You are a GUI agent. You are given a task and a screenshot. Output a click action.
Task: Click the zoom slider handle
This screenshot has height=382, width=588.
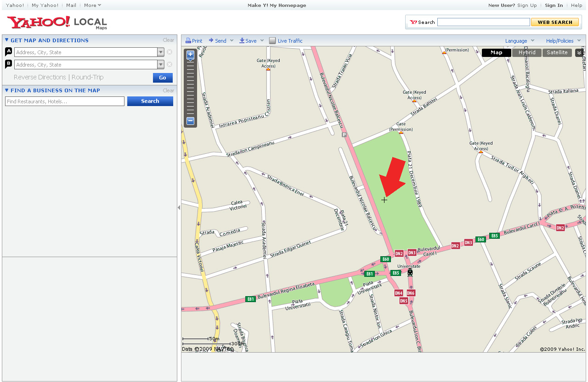[x=191, y=61]
